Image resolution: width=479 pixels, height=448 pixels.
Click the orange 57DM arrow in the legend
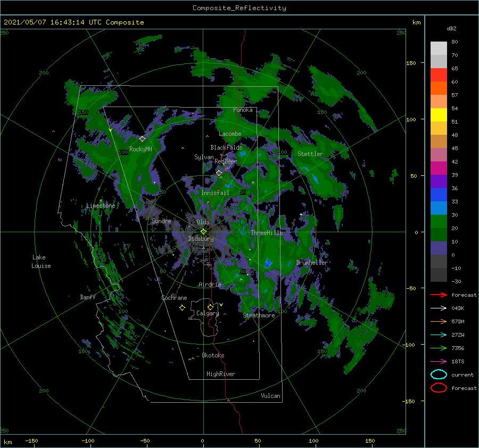click(x=439, y=321)
